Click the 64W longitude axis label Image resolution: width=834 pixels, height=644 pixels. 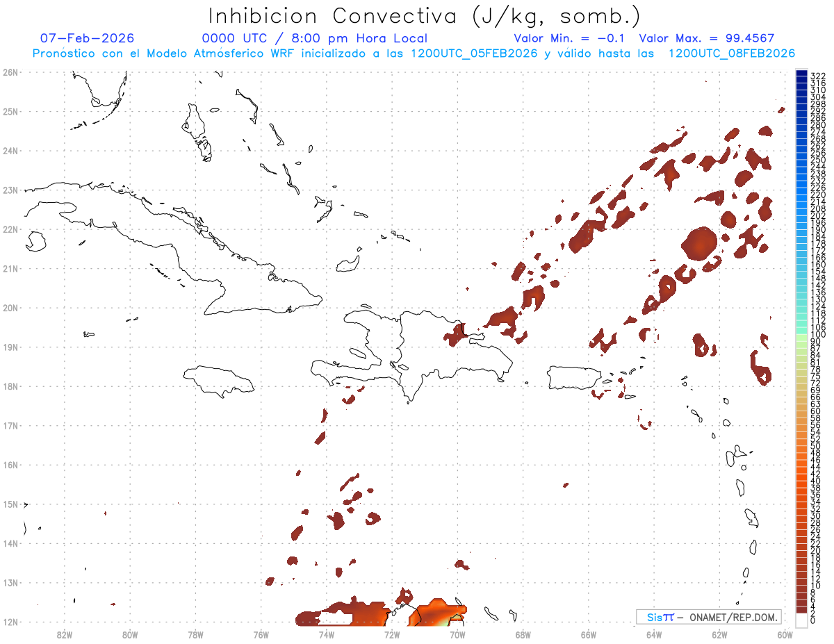tap(653, 634)
